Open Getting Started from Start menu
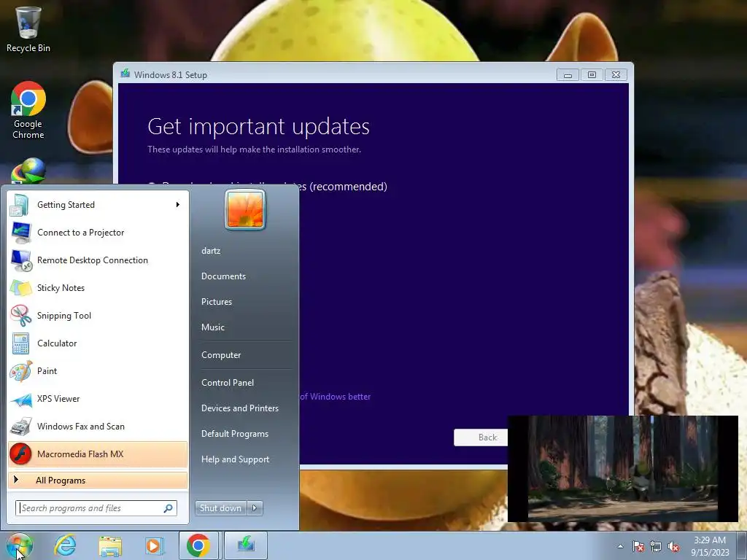Image resolution: width=747 pixels, height=560 pixels. (97, 205)
